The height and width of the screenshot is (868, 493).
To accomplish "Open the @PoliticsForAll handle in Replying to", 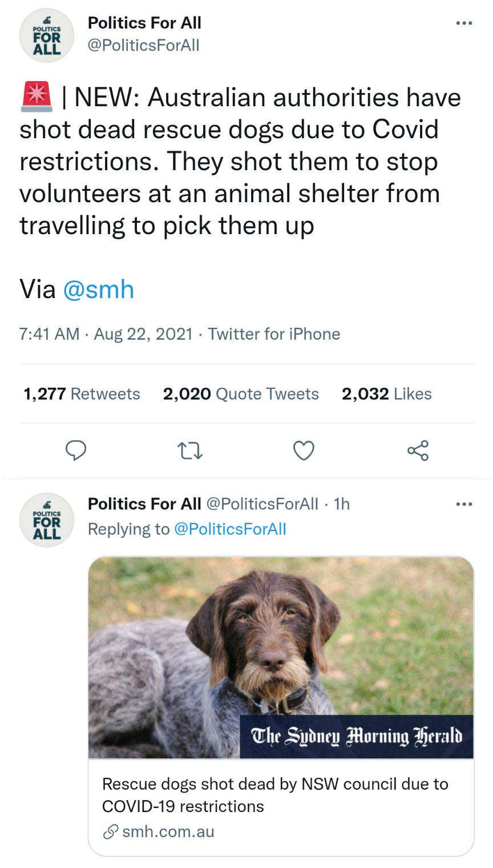I will click(x=230, y=529).
